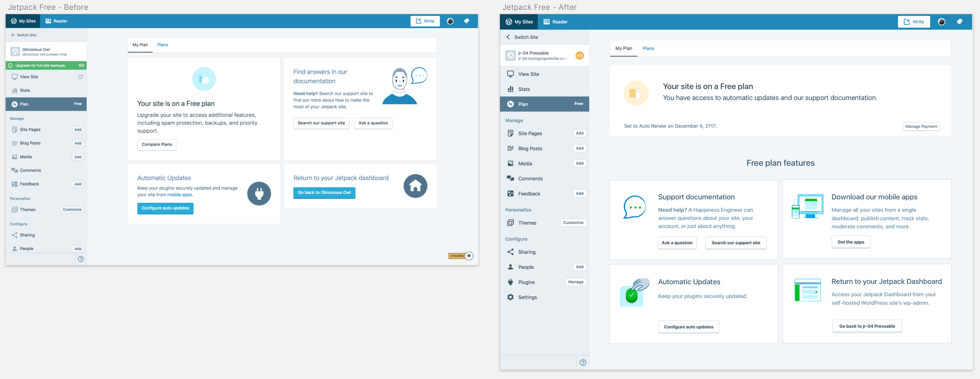
Task: Open the mobile apps link
Action: pos(180,195)
